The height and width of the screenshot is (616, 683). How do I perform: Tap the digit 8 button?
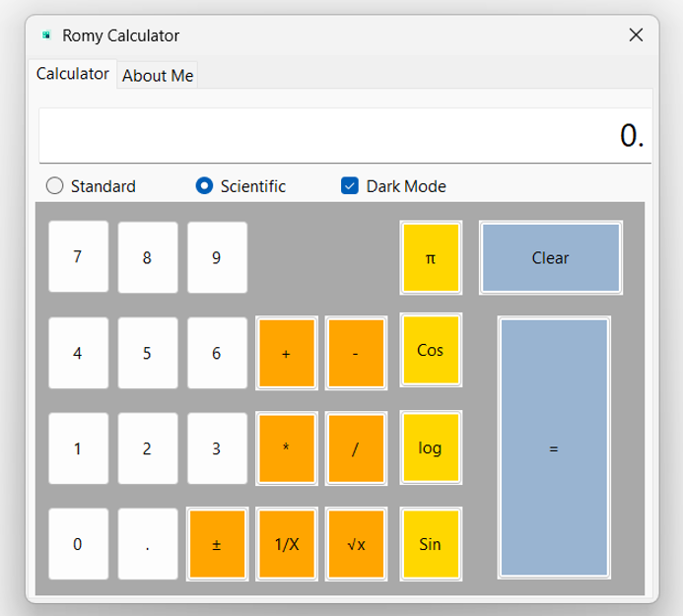[x=148, y=257]
